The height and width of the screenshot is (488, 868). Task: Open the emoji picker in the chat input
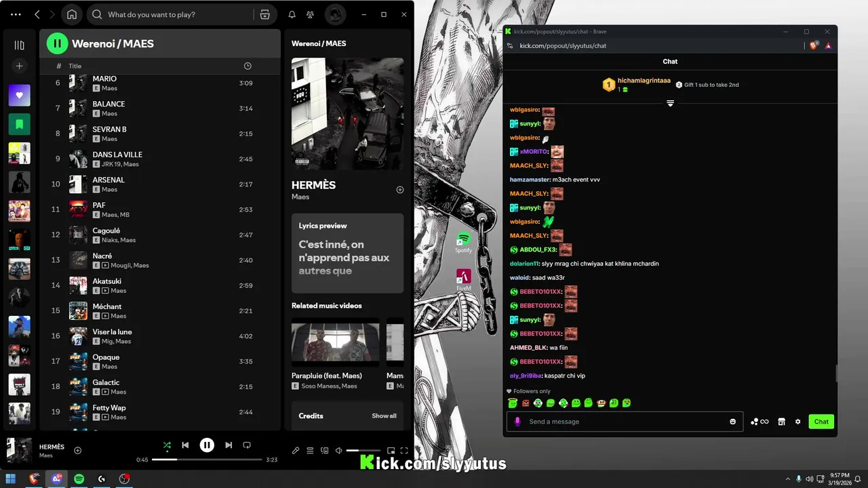point(732,422)
